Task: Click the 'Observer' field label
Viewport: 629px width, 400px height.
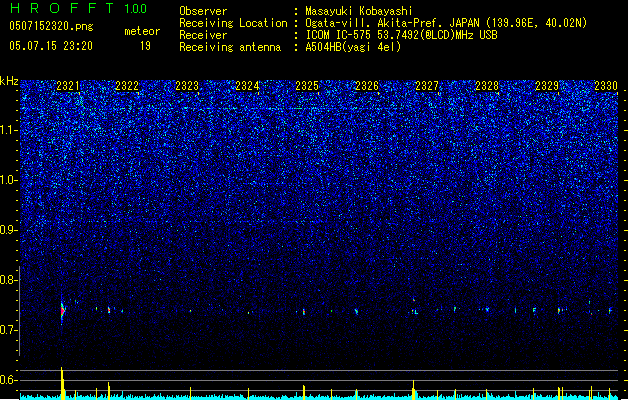Action: (x=203, y=11)
